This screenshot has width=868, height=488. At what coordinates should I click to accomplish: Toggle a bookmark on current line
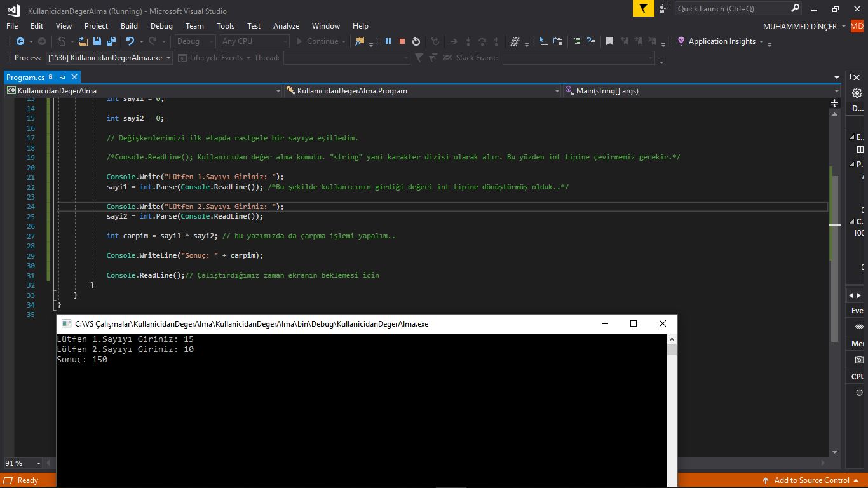pos(609,41)
